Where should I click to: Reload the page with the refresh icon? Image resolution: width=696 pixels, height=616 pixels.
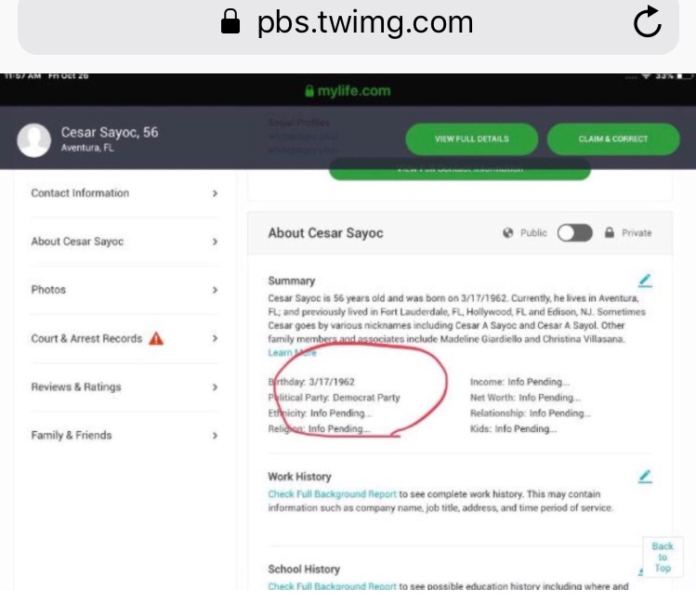coord(647,21)
